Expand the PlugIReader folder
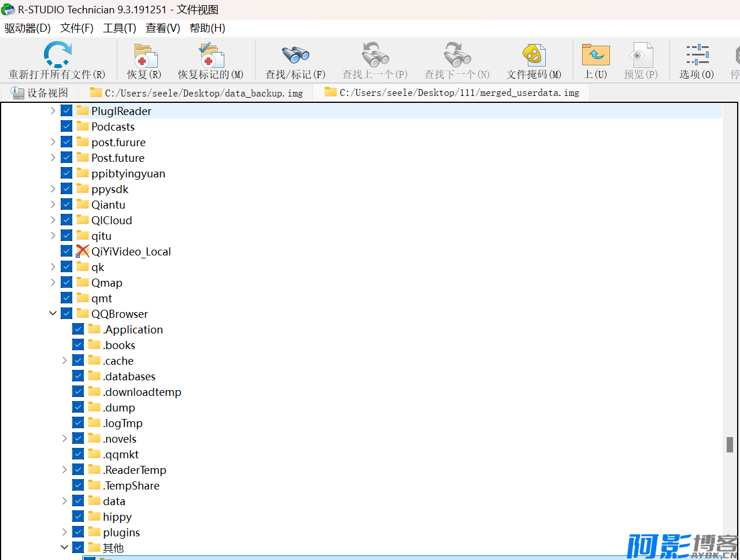This screenshot has width=740, height=560. (x=53, y=110)
